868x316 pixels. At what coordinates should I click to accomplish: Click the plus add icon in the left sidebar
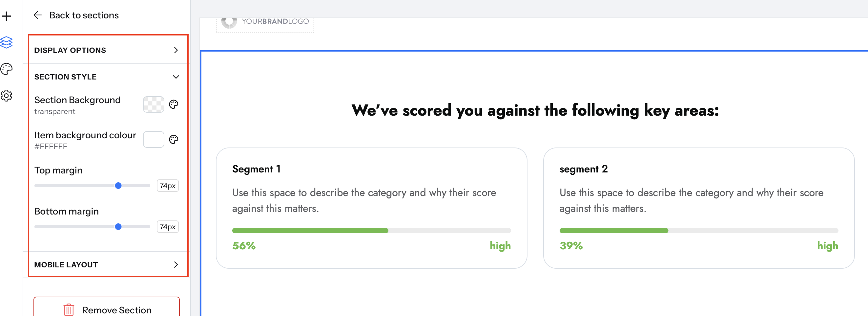(7, 16)
